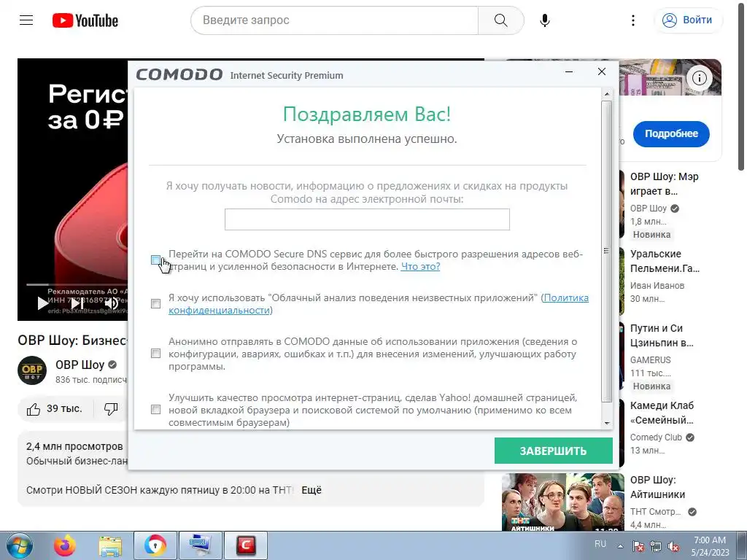Click the 2,4 млн просмотров text

coord(74,446)
